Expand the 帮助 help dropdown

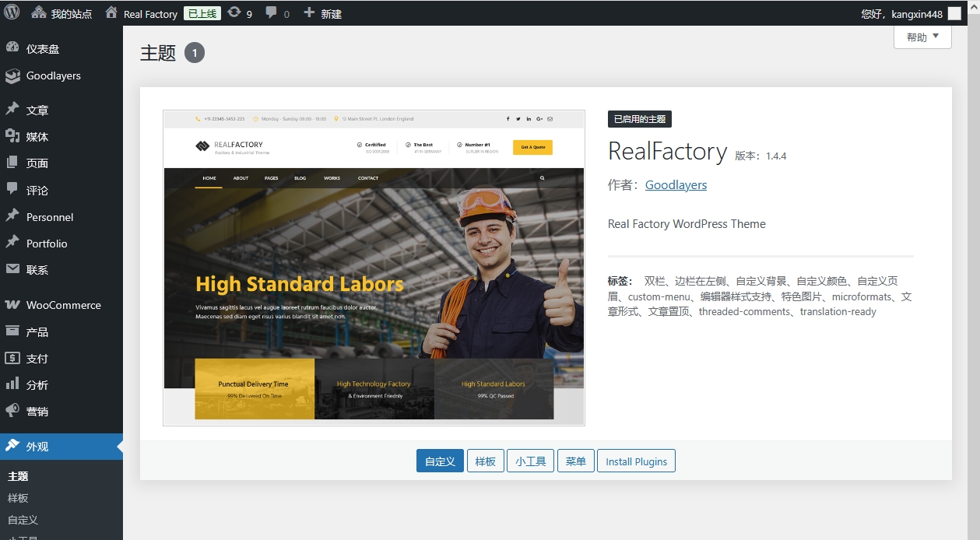923,37
